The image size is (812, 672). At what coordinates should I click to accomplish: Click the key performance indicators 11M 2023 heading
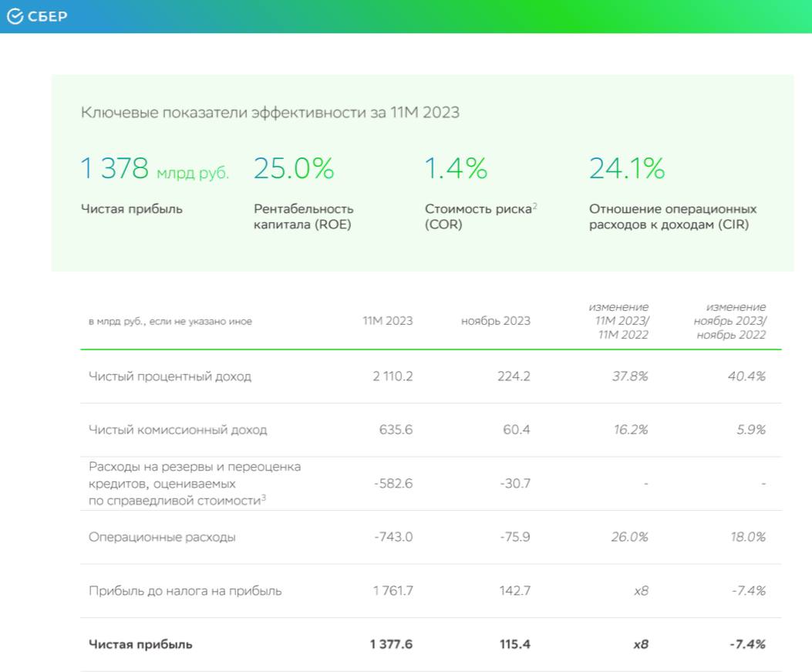[270, 113]
